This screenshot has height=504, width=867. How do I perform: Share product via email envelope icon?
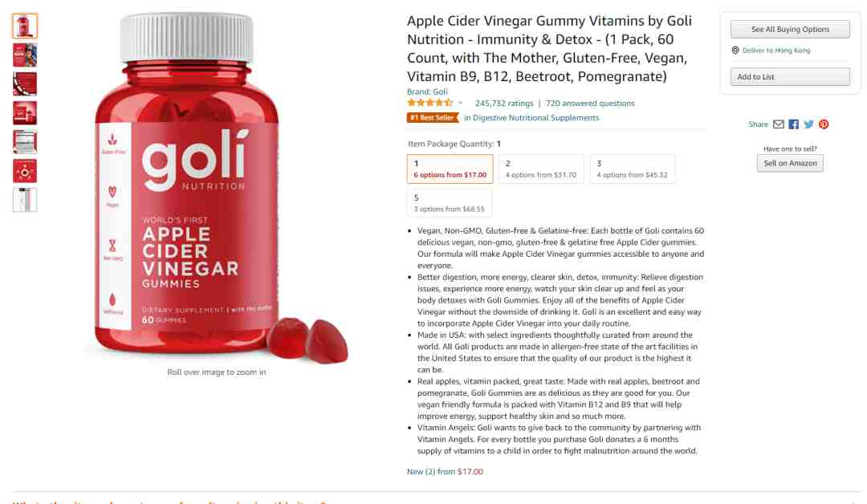[779, 124]
